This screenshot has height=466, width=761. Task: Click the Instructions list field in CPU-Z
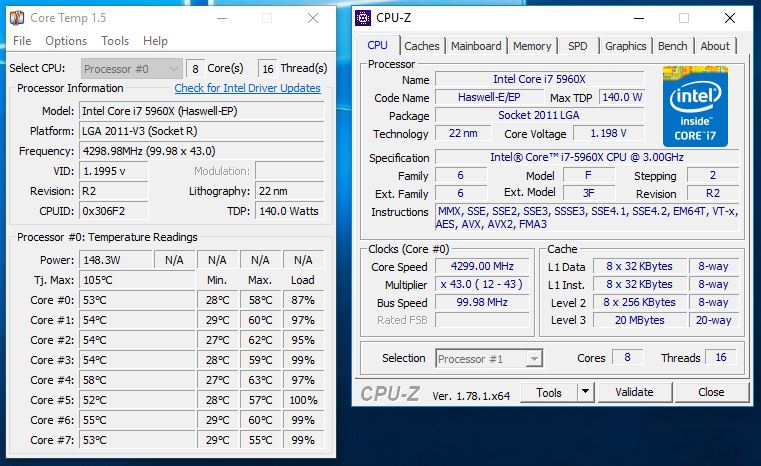[587, 217]
